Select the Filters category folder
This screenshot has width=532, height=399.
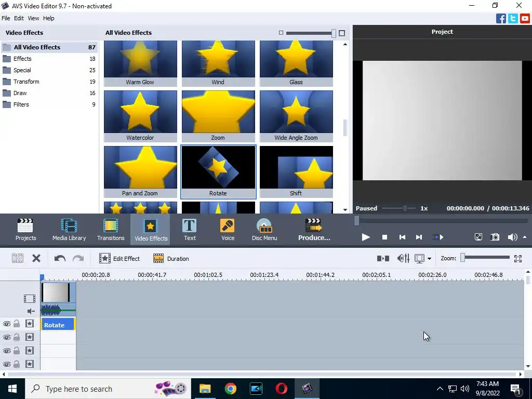coord(49,104)
